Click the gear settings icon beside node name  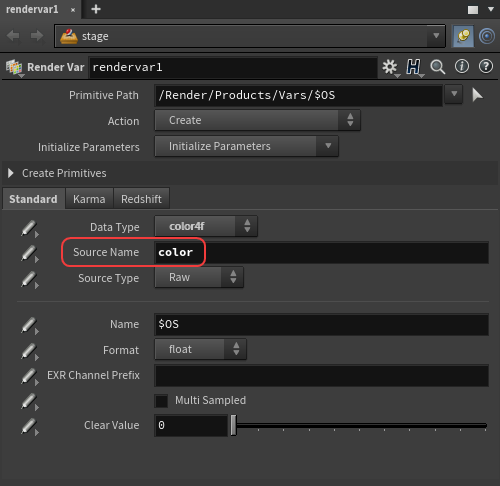[390, 67]
